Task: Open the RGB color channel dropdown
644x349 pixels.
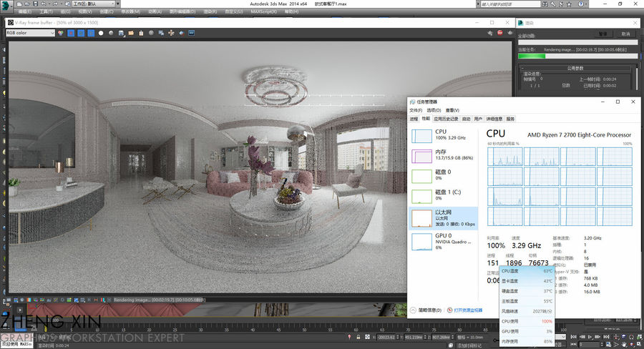Action: pos(30,33)
